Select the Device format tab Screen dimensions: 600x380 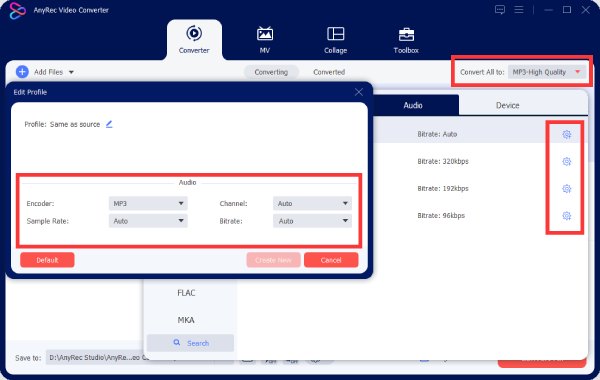[x=507, y=105]
